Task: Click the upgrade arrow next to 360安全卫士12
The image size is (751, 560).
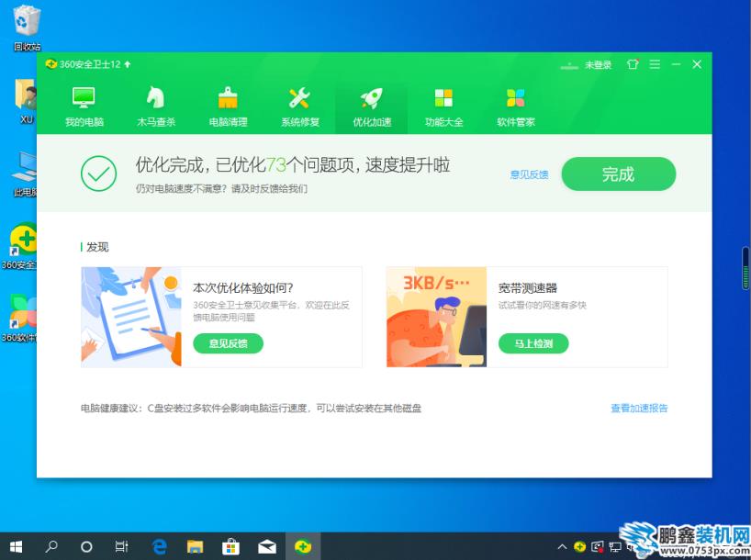Action: coord(128,64)
